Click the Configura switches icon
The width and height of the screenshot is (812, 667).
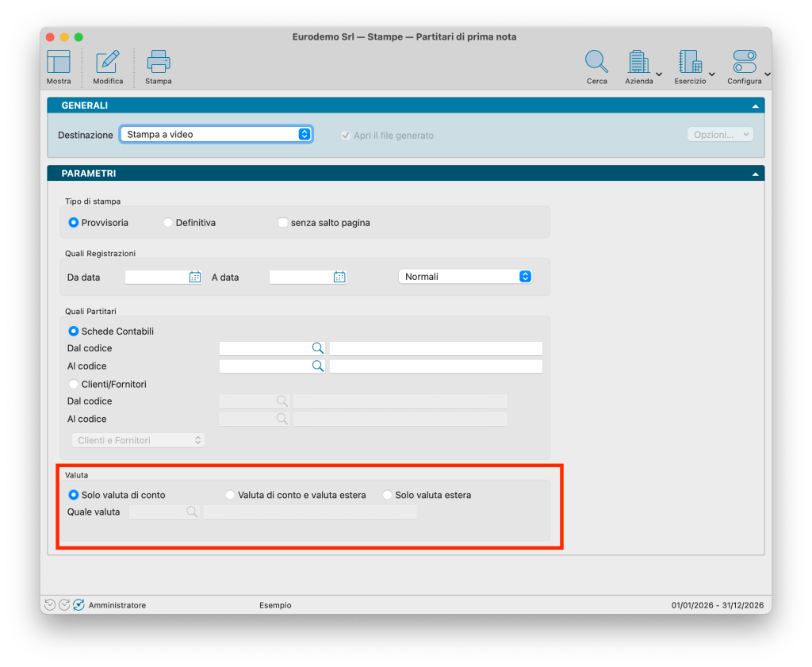(x=745, y=62)
